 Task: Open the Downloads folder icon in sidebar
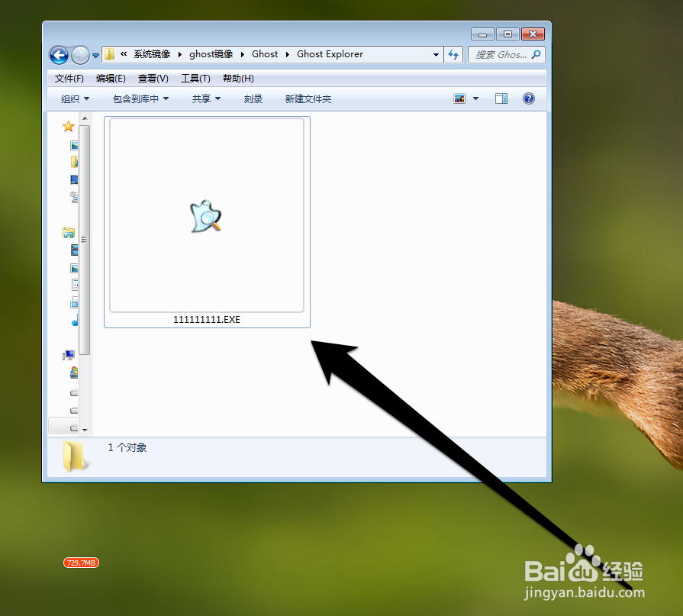pos(75,162)
